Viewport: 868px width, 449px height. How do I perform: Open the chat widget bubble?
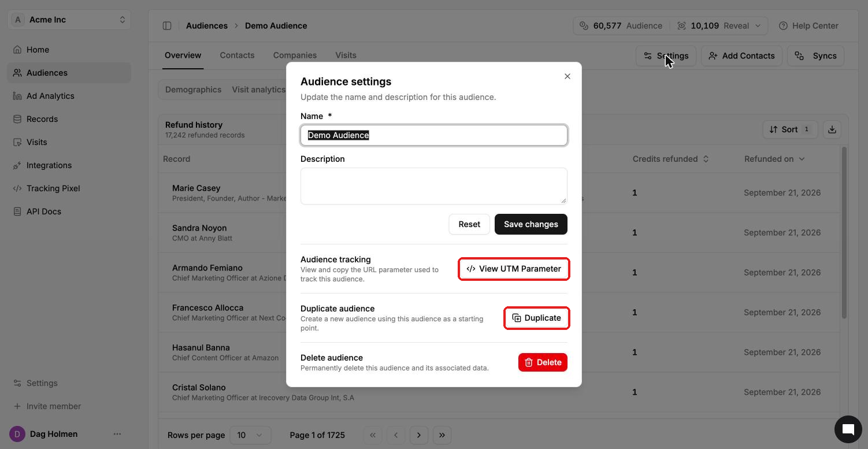848,429
